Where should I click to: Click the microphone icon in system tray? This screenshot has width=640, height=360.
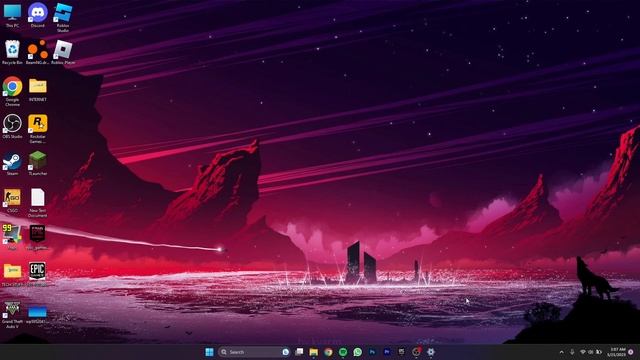coord(572,352)
